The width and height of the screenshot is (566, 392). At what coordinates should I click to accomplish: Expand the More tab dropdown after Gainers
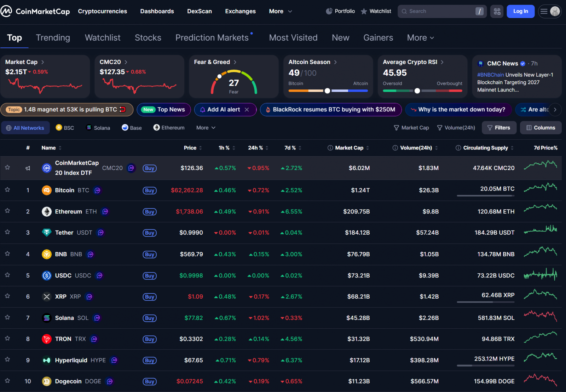click(420, 37)
